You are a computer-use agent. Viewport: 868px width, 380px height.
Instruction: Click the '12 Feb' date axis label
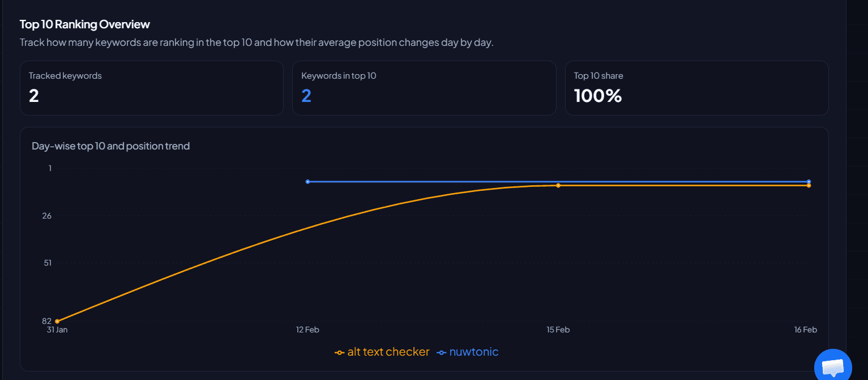coord(307,329)
